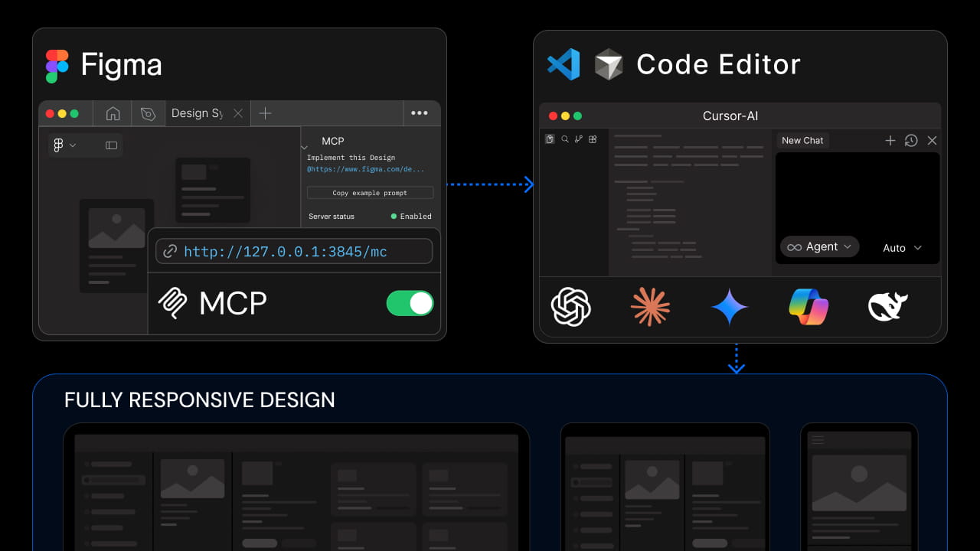Select the DeepSeek whale icon
Image resolution: width=980 pixels, height=551 pixels.
(x=887, y=307)
